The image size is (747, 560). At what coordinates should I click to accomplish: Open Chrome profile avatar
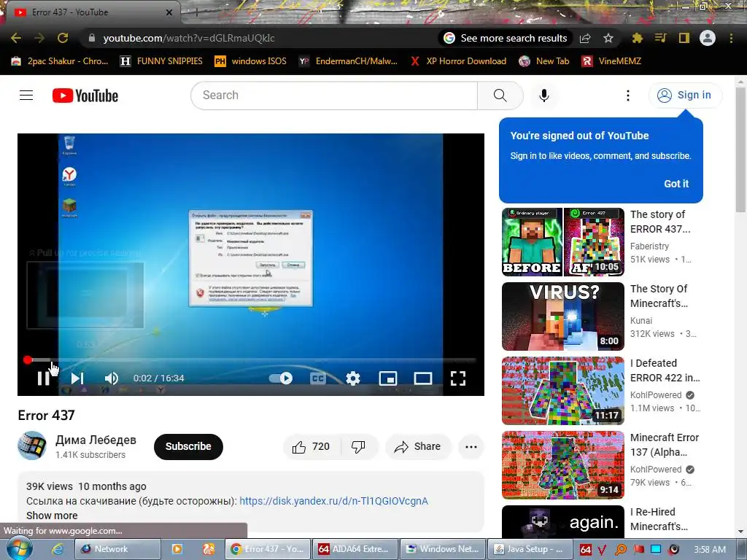(x=708, y=38)
